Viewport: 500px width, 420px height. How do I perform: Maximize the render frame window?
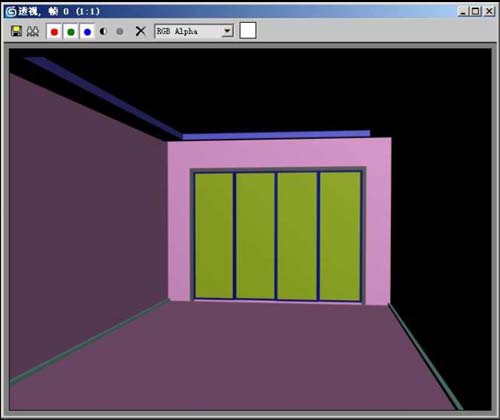[476, 12]
